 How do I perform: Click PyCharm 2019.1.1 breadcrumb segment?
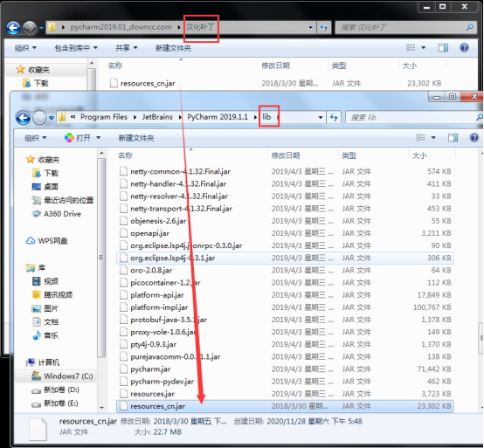coord(218,117)
